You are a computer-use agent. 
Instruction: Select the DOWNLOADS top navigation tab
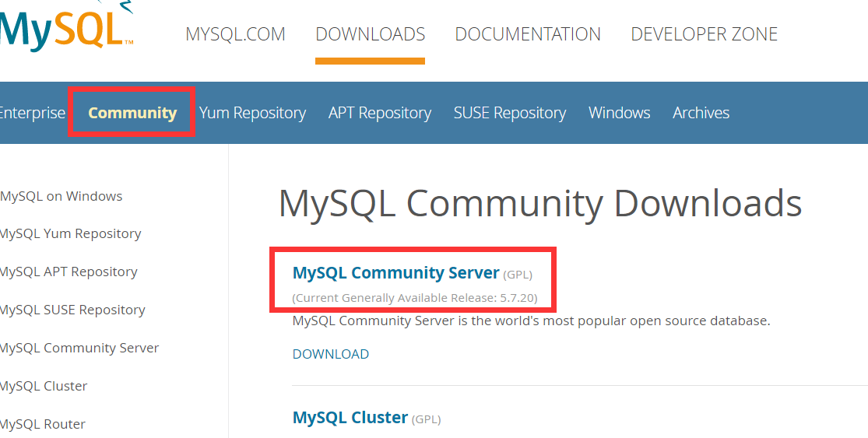371,34
